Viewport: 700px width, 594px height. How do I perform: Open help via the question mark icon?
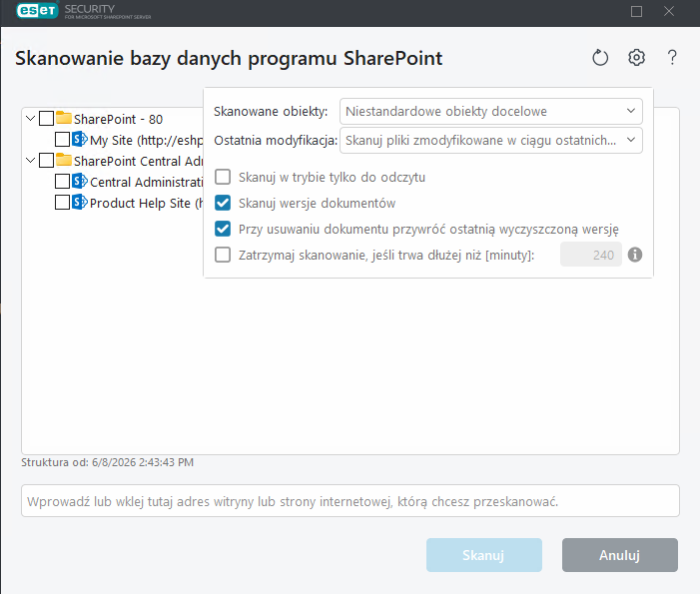672,58
